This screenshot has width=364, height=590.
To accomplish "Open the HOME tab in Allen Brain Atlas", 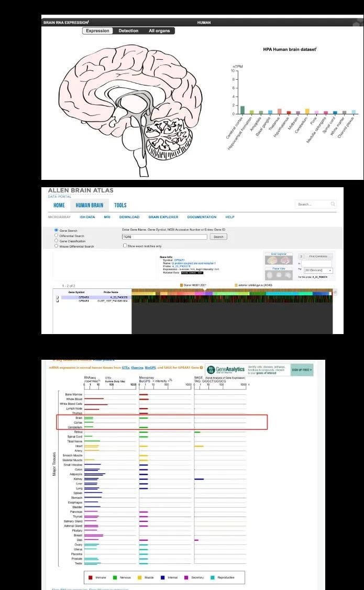I will pyautogui.click(x=59, y=205).
